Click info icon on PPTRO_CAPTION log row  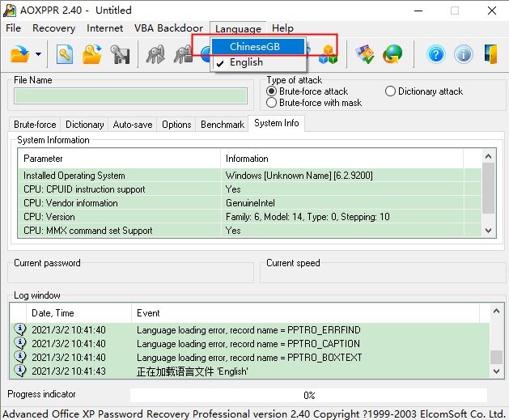pyautogui.click(x=20, y=343)
